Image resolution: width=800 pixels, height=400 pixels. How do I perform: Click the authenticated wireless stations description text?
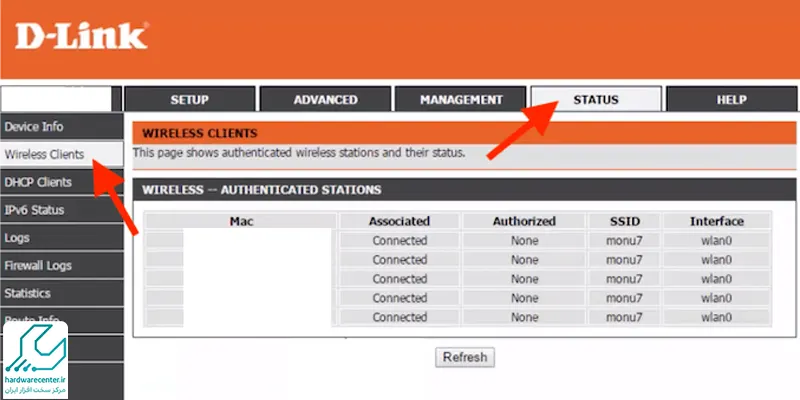tap(299, 153)
